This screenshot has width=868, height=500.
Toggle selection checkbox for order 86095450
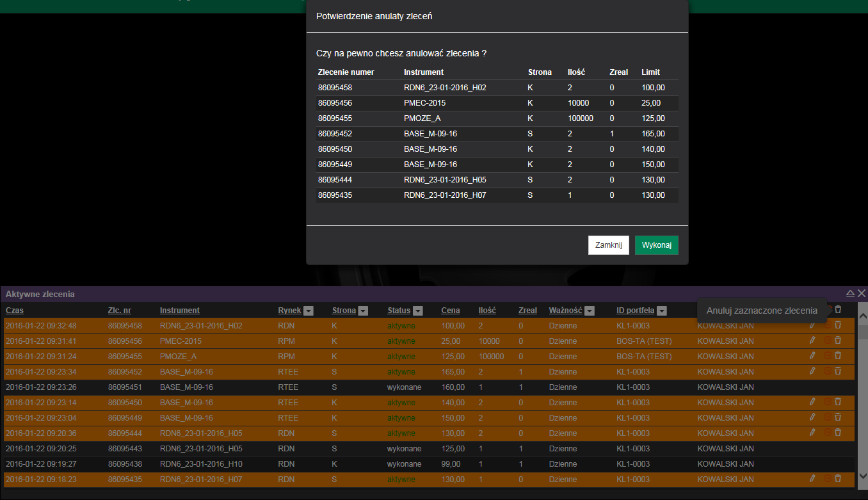click(x=827, y=401)
